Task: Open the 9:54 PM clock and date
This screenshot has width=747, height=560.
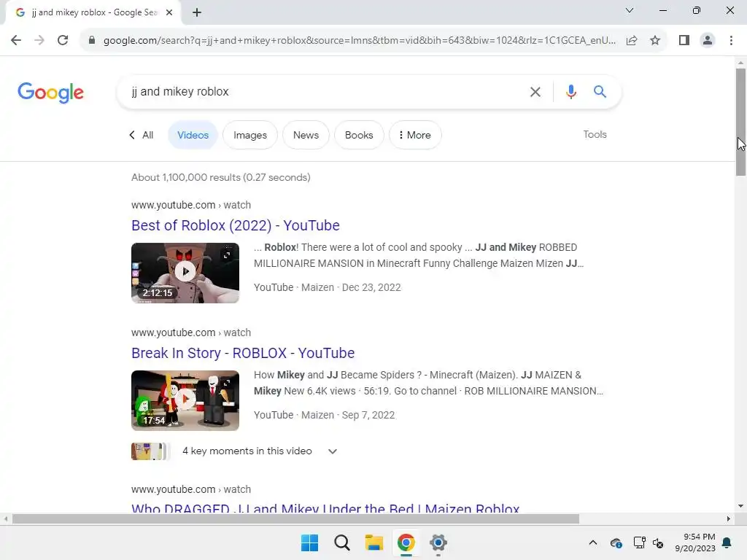Action: click(695, 542)
